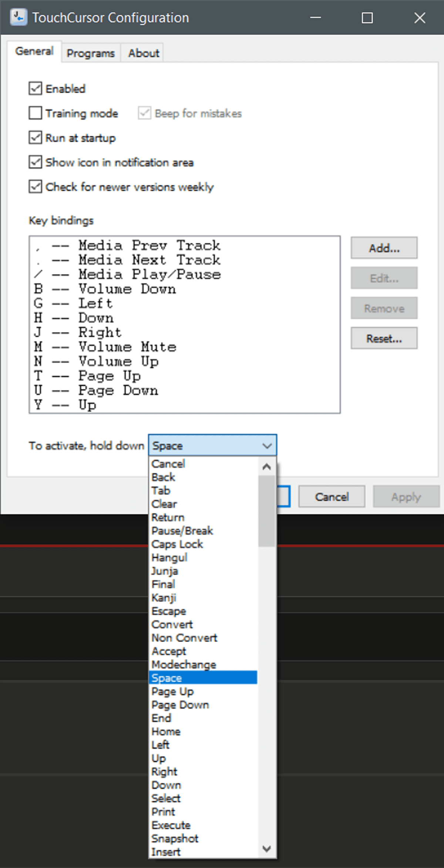Screen dimensions: 444x868
Task: Toggle the Enabled checkbox
Action: pos(36,89)
